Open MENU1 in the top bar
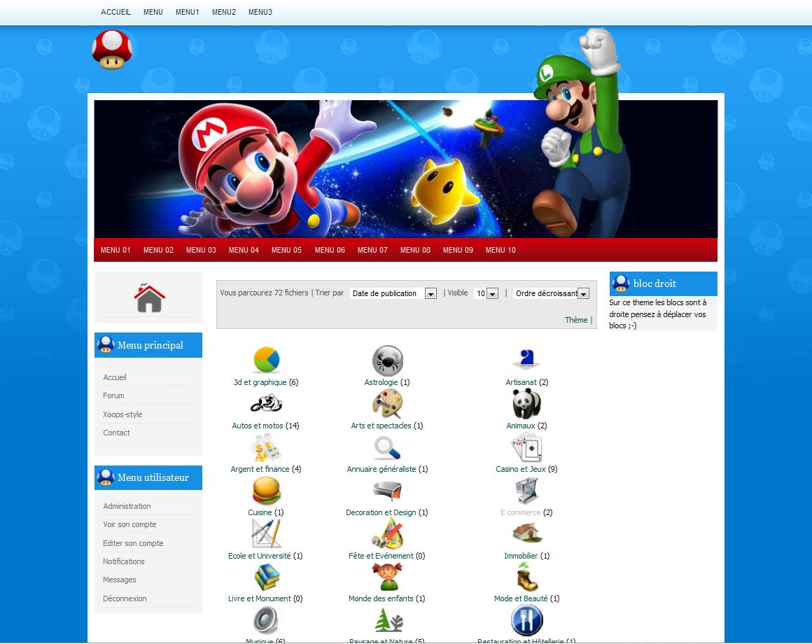This screenshot has width=812, height=644. coord(188,12)
